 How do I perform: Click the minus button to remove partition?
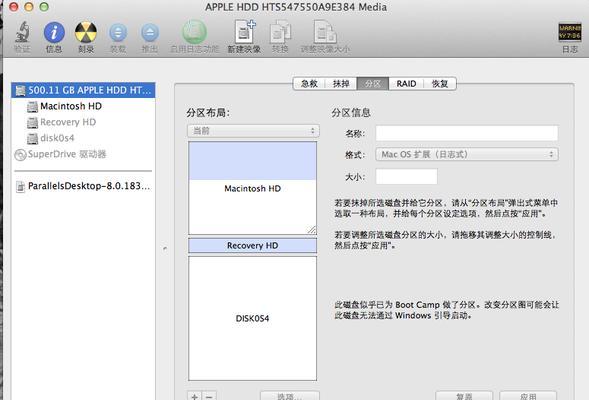[x=209, y=396]
